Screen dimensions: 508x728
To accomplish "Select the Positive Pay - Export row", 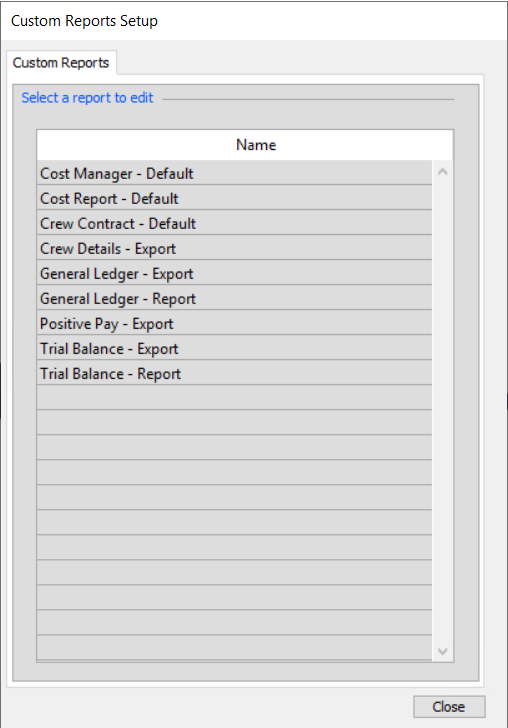I will [234, 323].
